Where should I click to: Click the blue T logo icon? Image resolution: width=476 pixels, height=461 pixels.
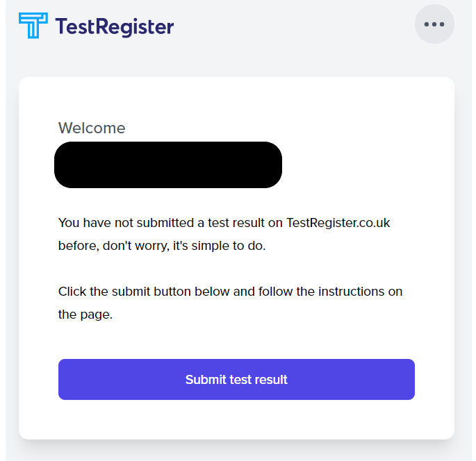click(x=33, y=26)
